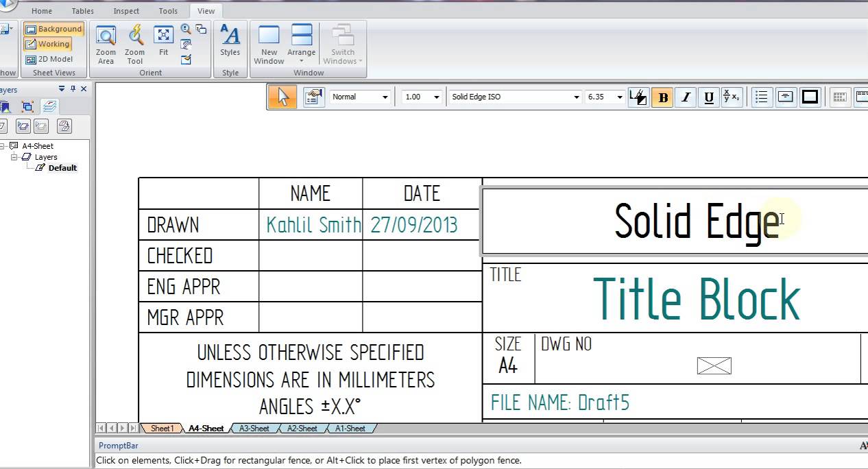This screenshot has width=868, height=469.
Task: Go to the previous sheet tab arrow
Action: pos(111,429)
